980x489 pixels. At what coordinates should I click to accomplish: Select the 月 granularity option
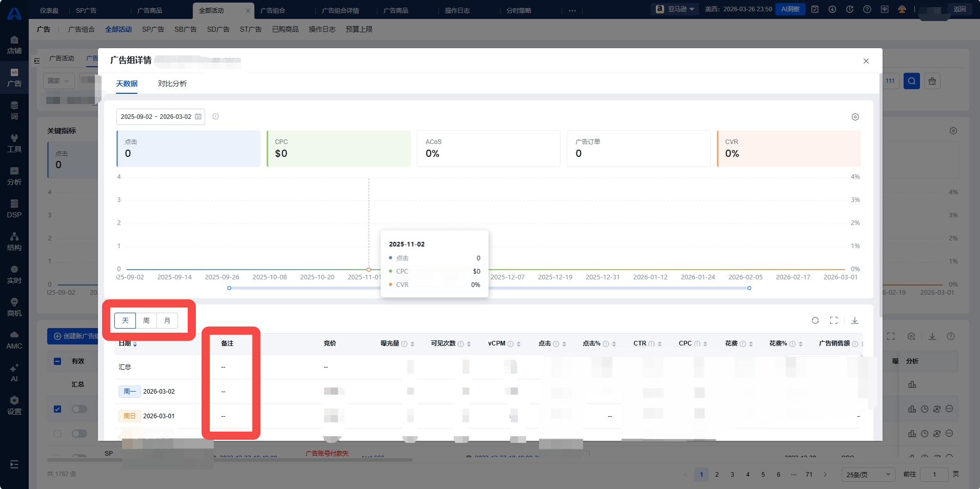167,320
